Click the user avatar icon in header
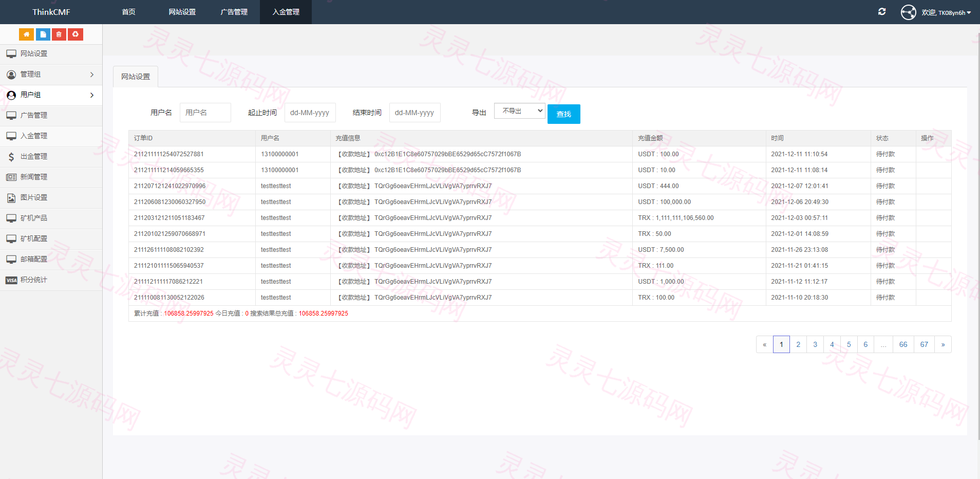 (908, 12)
